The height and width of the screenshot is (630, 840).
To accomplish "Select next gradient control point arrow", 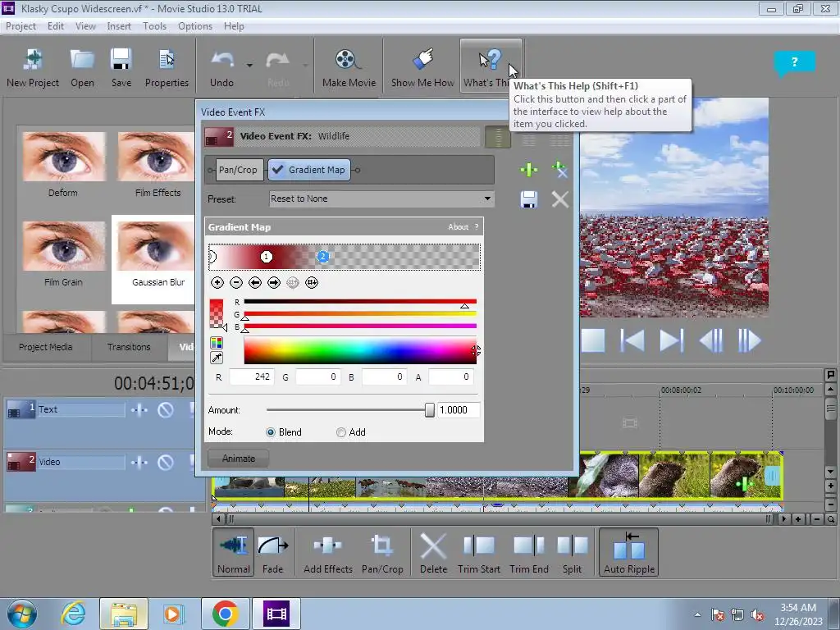I will (x=274, y=282).
